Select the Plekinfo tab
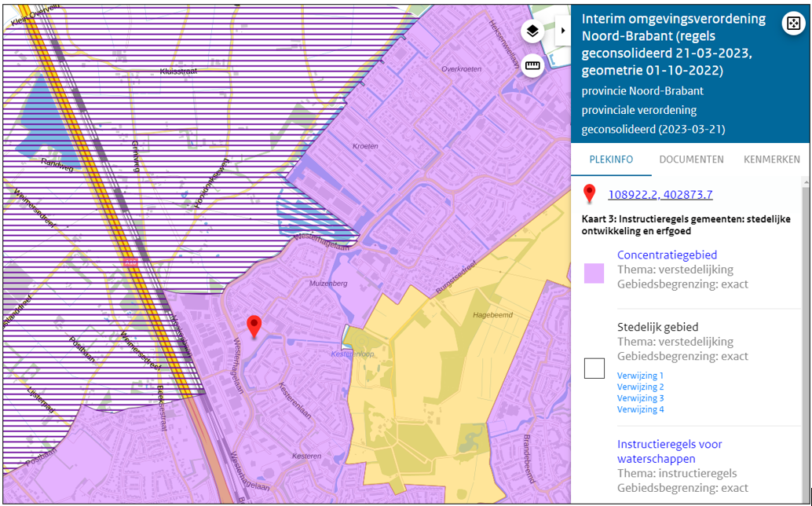Screen dimensions: 812x506 pos(611,159)
